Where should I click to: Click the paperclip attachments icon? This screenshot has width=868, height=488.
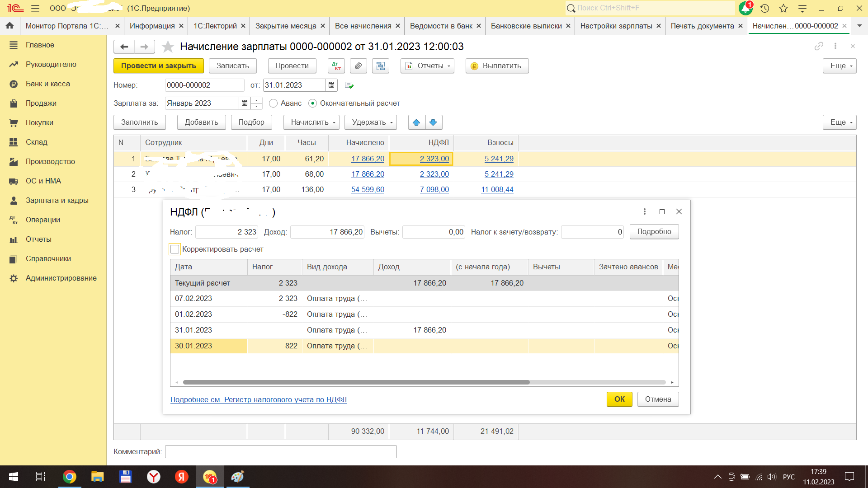click(x=358, y=66)
